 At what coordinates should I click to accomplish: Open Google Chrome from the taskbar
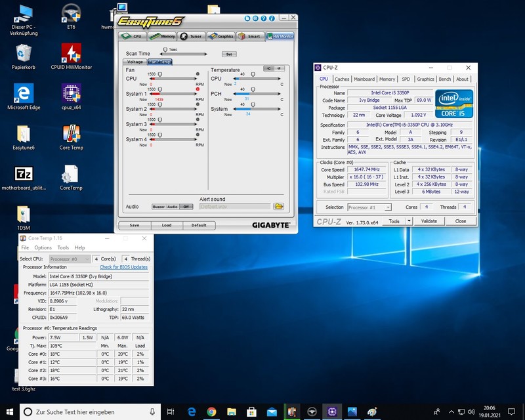[211, 412]
